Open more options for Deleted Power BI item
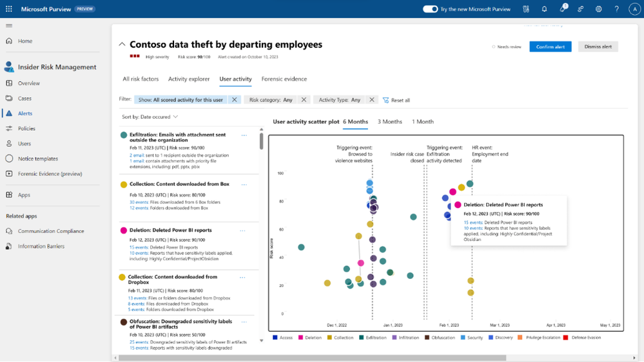Image resolution: width=644 pixels, height=362 pixels. [x=242, y=230]
